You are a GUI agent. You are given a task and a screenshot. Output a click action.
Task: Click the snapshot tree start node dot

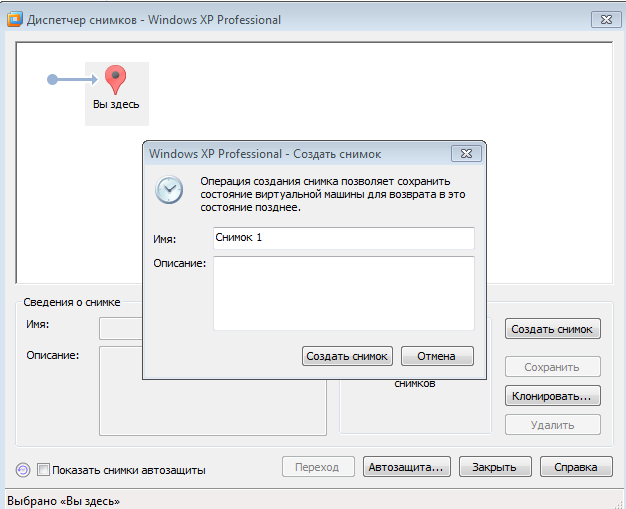(x=52, y=79)
